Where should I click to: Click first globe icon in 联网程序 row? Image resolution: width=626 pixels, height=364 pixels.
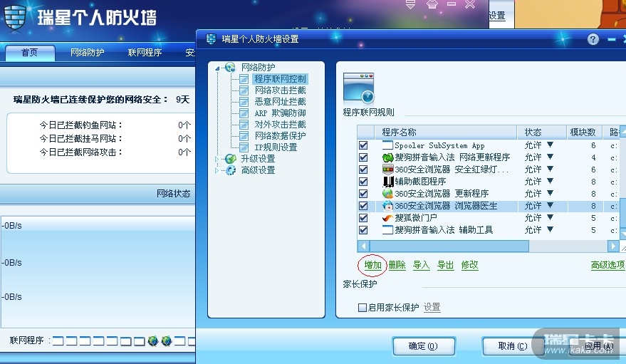153,341
